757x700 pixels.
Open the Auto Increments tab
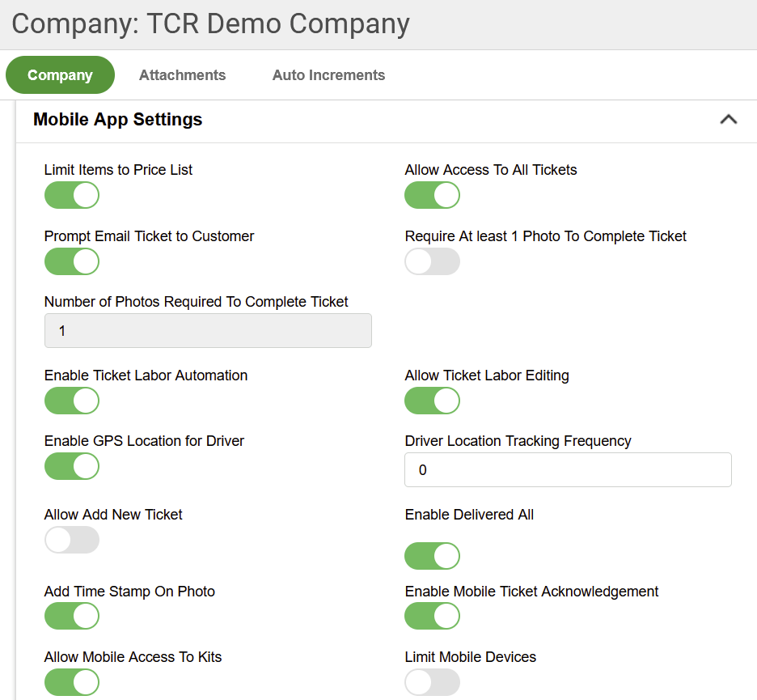[328, 75]
